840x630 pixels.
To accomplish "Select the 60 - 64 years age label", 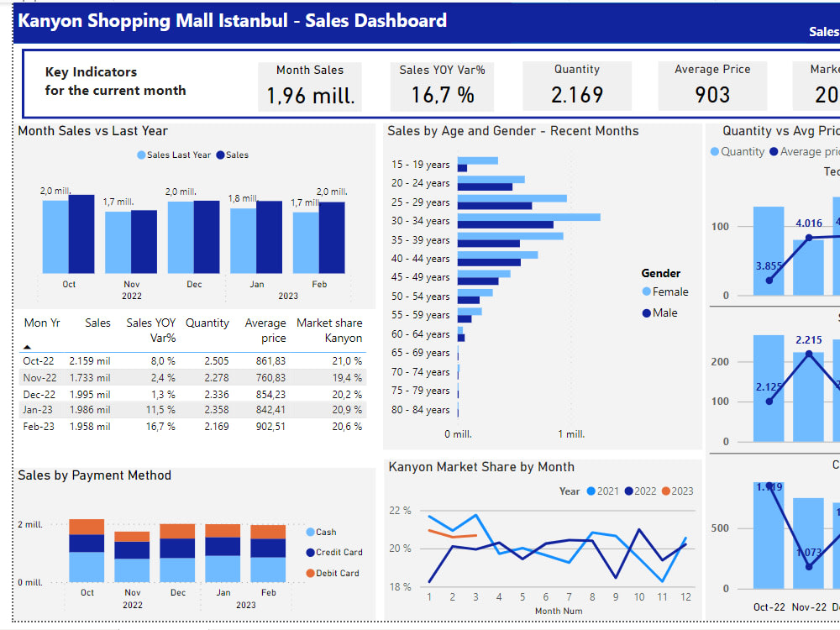I will click(x=421, y=334).
